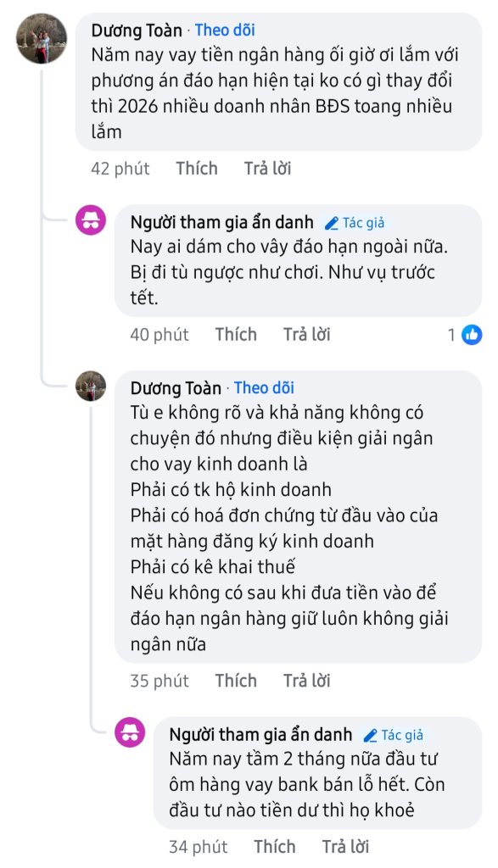Like the 34 phút anonymous reply

275,847
